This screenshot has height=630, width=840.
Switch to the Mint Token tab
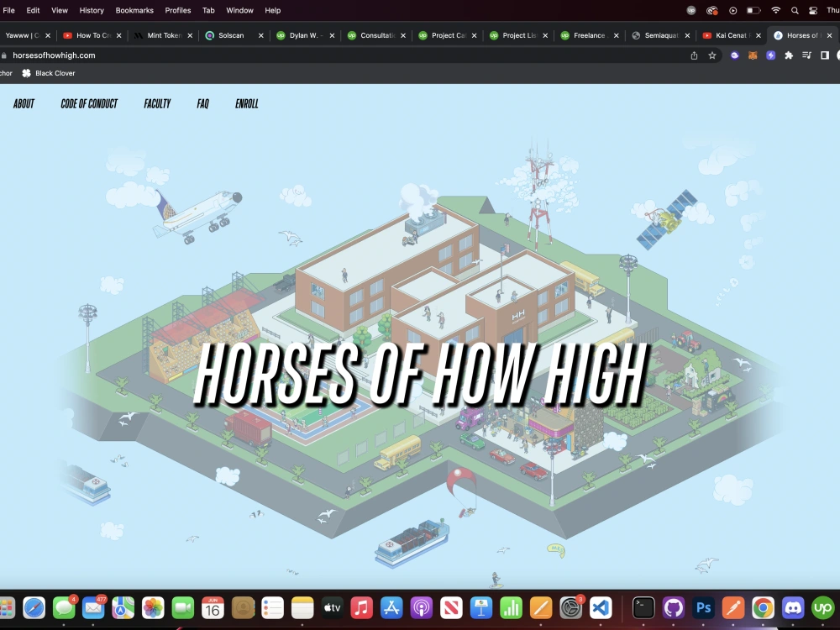(162, 35)
